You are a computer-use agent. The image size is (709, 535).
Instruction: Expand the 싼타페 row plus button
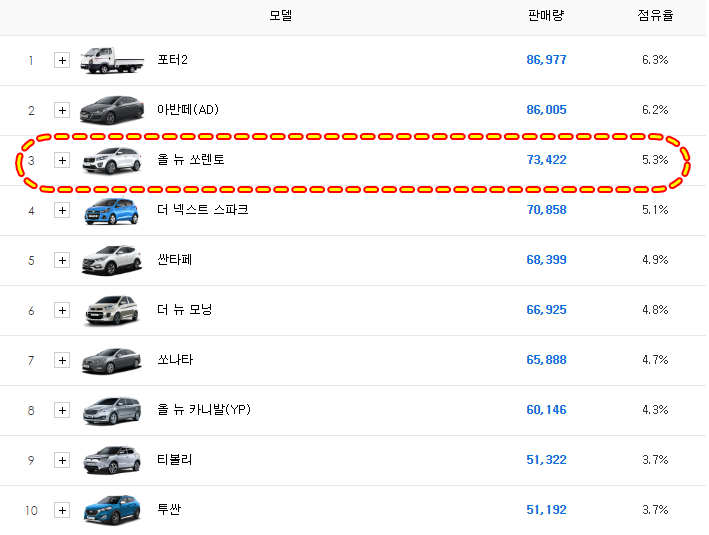[x=62, y=260]
